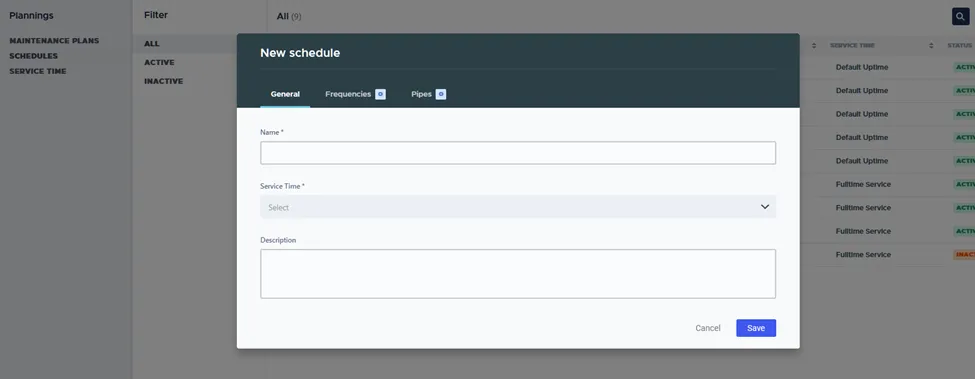Open Service Time in Plannings sidebar
This screenshot has height=379, width=975.
pyautogui.click(x=37, y=71)
